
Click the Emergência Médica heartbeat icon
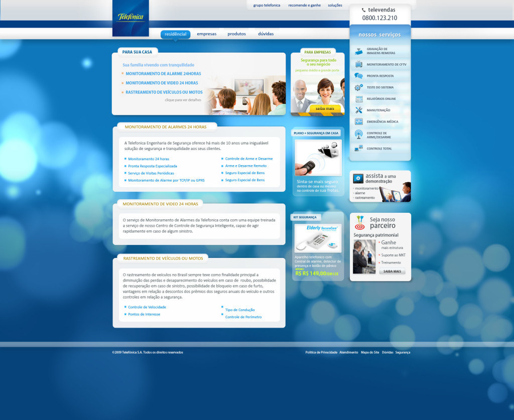(358, 121)
